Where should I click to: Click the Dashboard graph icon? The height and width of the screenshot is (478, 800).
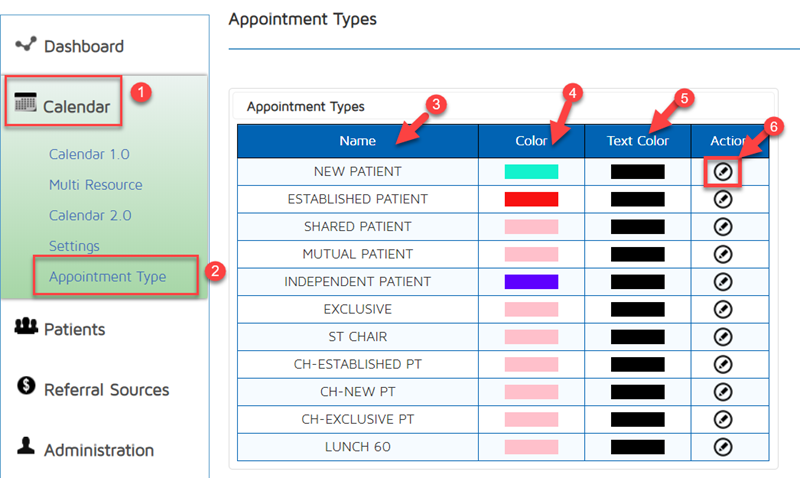click(27, 44)
